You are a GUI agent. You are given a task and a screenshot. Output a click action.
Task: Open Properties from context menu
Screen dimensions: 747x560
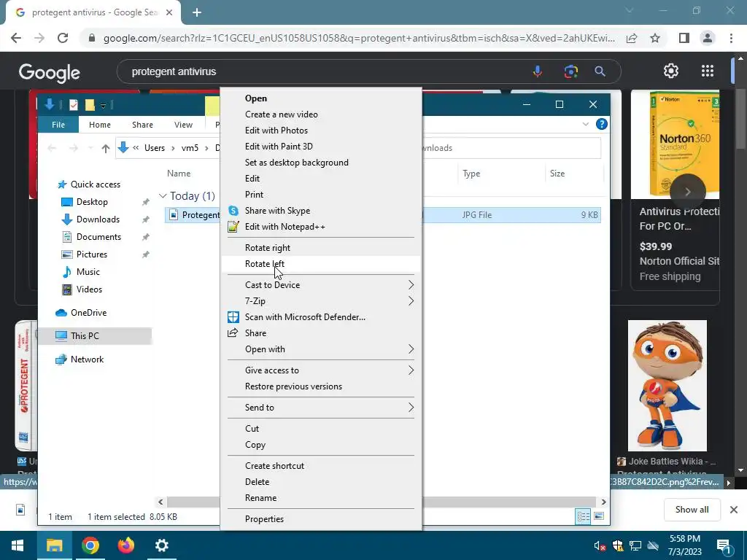(x=321, y=519)
